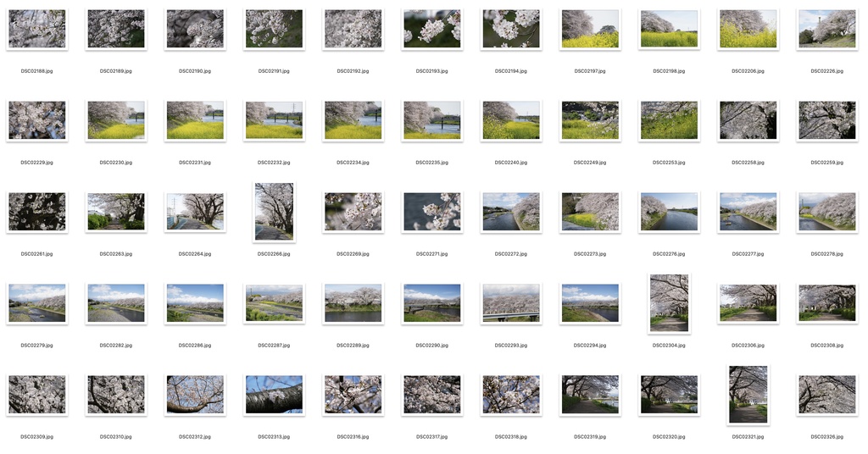Image resolution: width=868 pixels, height=454 pixels.
Task: Pick the DSC02226.jpg photo thumbnail
Action: click(827, 29)
